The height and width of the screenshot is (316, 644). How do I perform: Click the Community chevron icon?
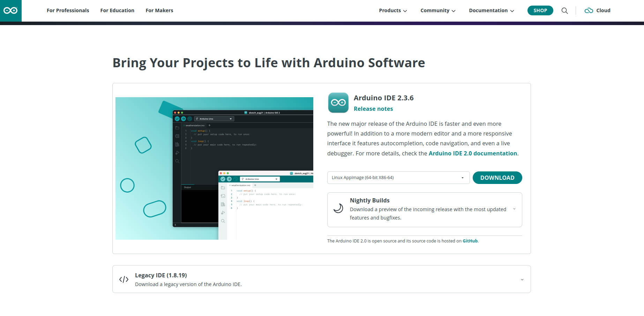(454, 11)
